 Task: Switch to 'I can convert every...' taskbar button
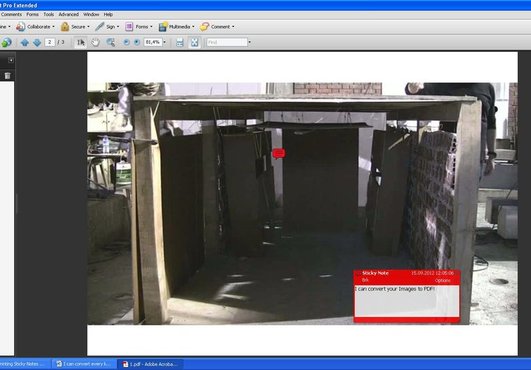(84, 364)
